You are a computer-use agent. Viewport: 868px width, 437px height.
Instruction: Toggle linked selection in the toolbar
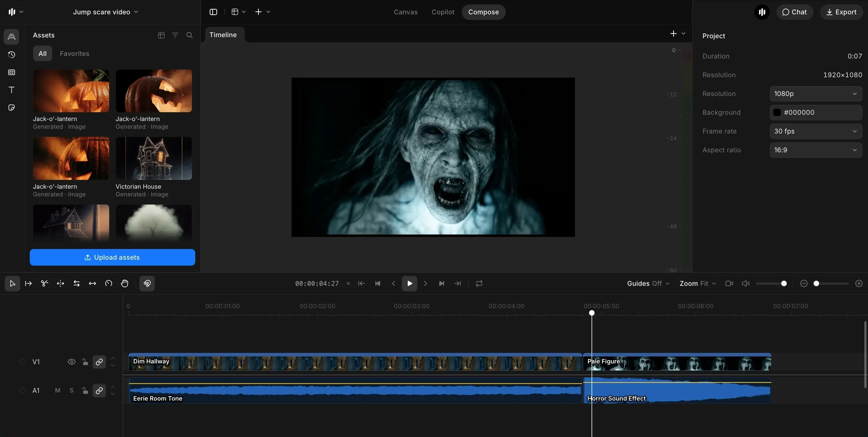[x=147, y=283]
